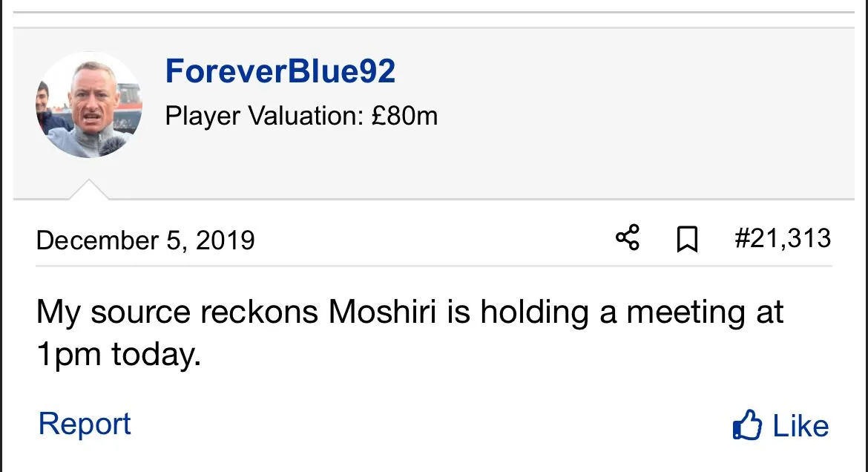This screenshot has width=868, height=472.
Task: Click the word "reckons" in the post
Action: click(x=259, y=312)
